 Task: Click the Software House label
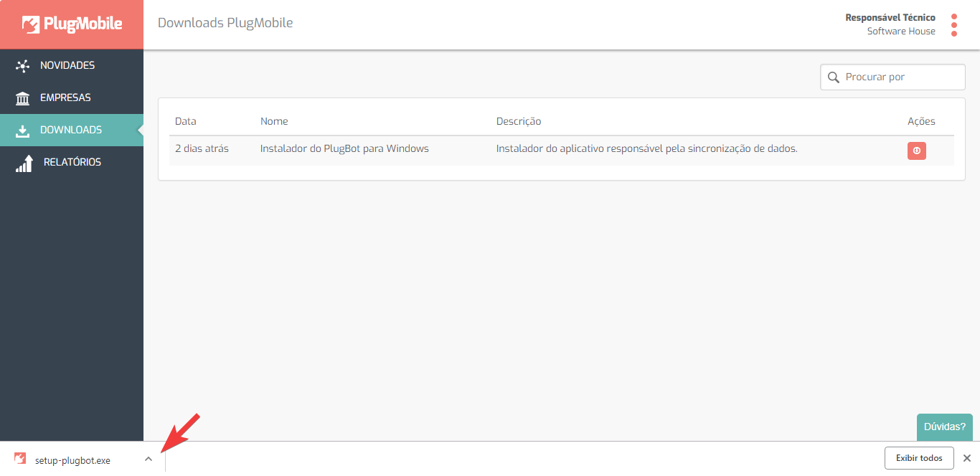901,31
